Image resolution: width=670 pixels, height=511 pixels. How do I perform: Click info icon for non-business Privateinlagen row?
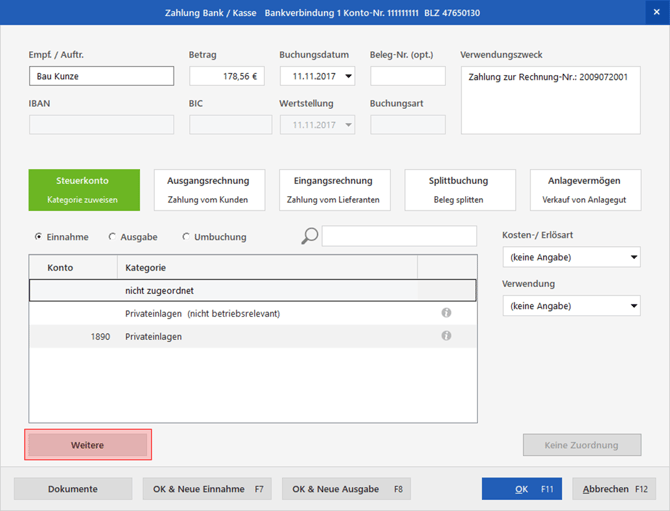[x=446, y=313]
